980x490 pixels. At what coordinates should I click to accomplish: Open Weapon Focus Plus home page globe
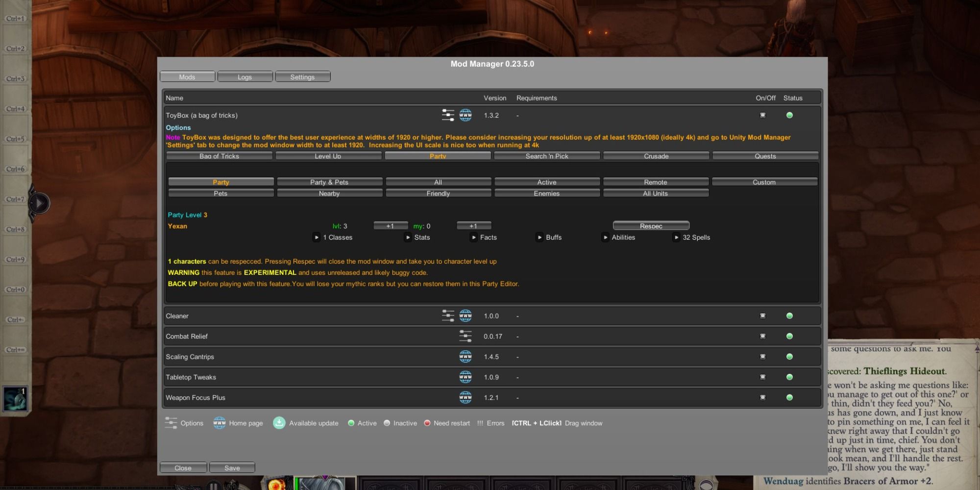click(465, 397)
